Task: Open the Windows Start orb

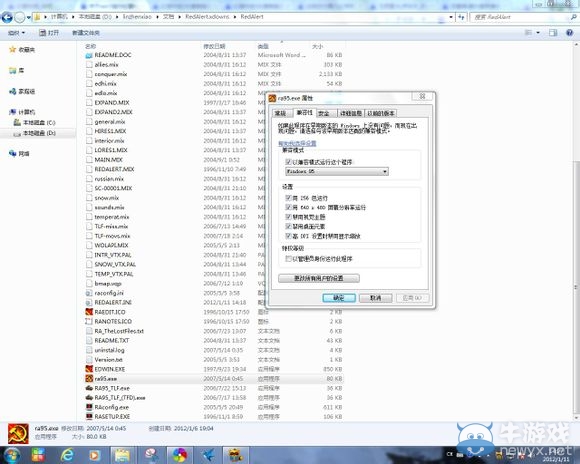Action: point(11,454)
